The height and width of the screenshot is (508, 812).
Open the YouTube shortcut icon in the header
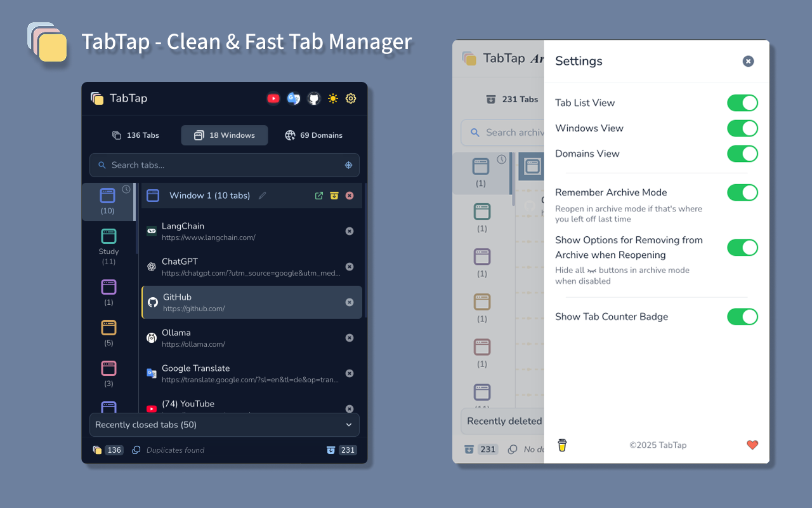click(273, 98)
